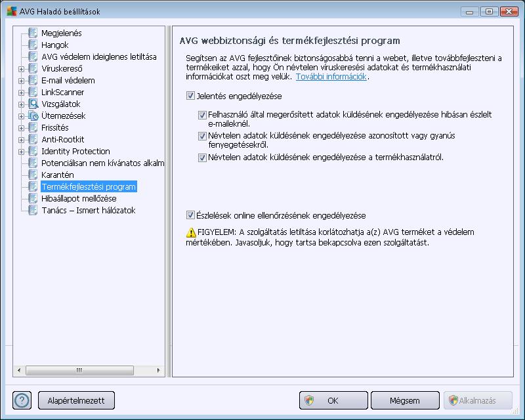Toggle Jelentés engedélyezése checkbox
The width and height of the screenshot is (525, 420).
190,96
